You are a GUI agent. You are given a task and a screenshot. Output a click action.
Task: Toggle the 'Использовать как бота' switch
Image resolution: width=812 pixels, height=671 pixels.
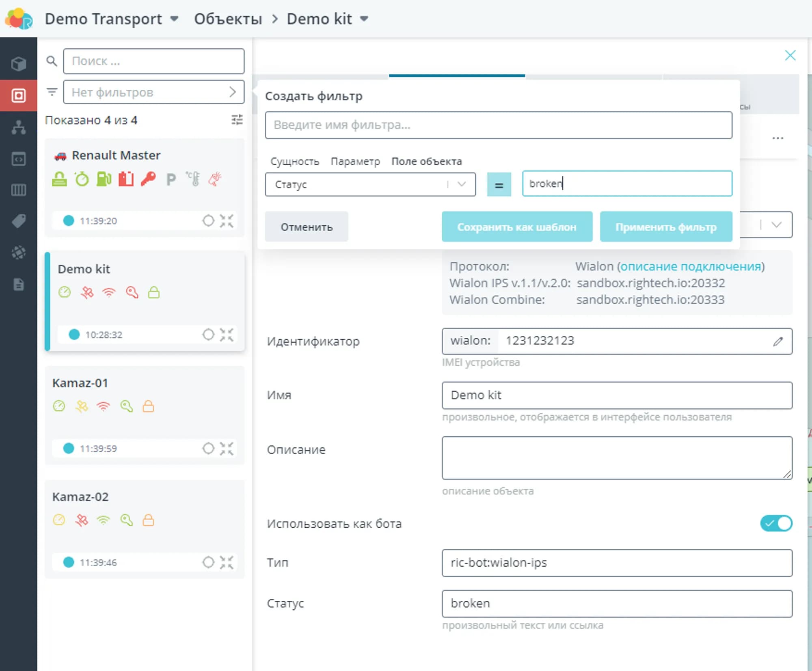[776, 523]
